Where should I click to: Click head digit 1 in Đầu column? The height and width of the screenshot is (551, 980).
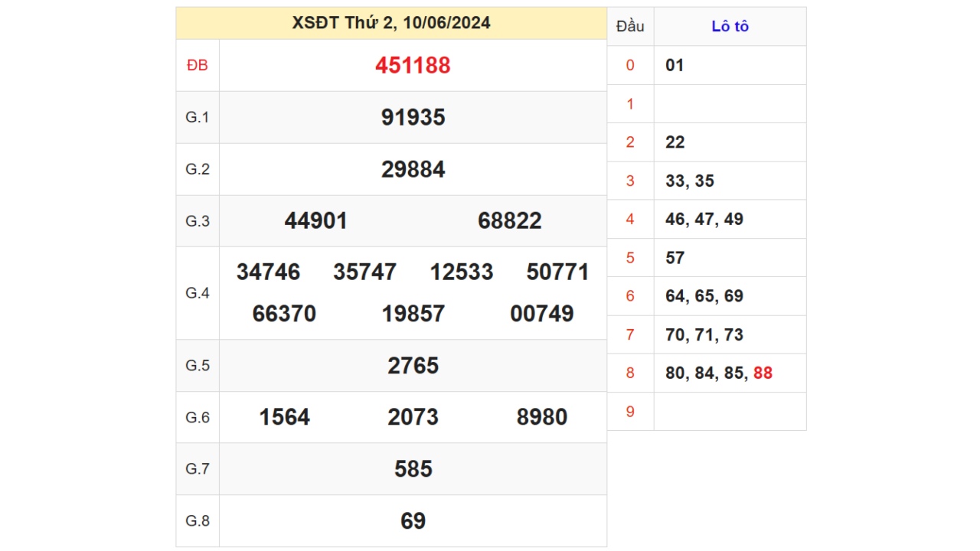pos(630,104)
